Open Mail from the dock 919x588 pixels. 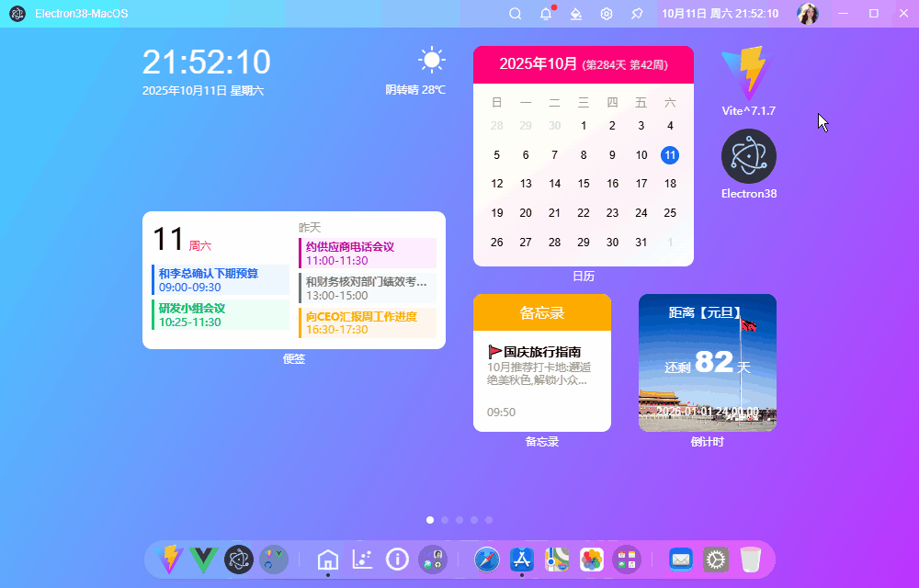pos(680,560)
